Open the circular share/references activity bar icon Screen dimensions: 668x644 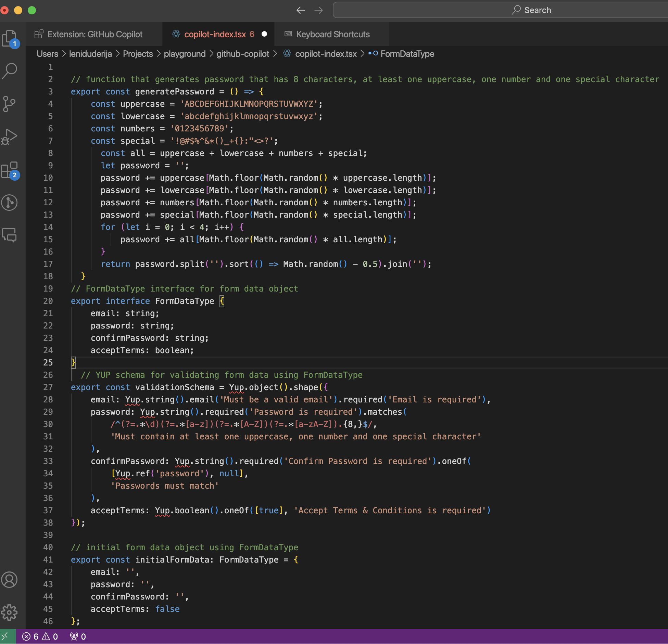point(10,203)
